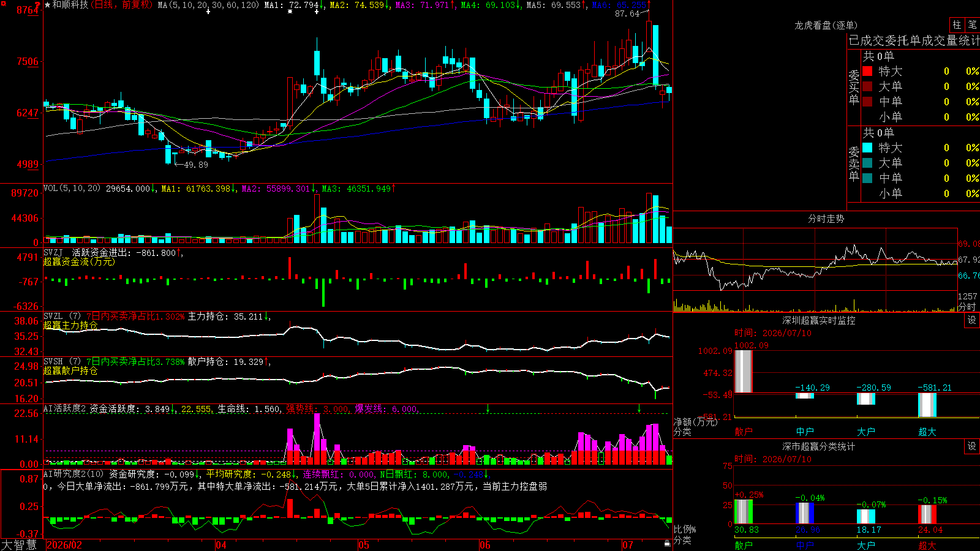Click the 7506 price axis label
Viewport: 980px width, 551px height.
coord(28,61)
